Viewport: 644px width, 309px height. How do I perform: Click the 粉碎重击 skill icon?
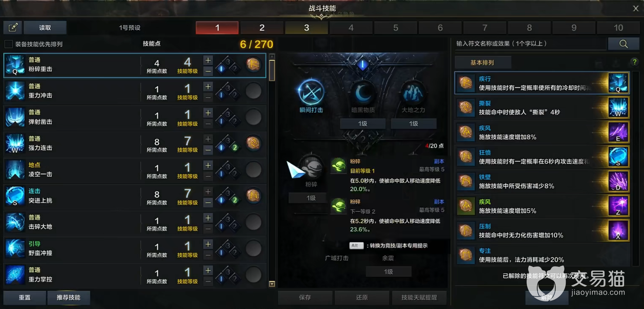click(15, 65)
